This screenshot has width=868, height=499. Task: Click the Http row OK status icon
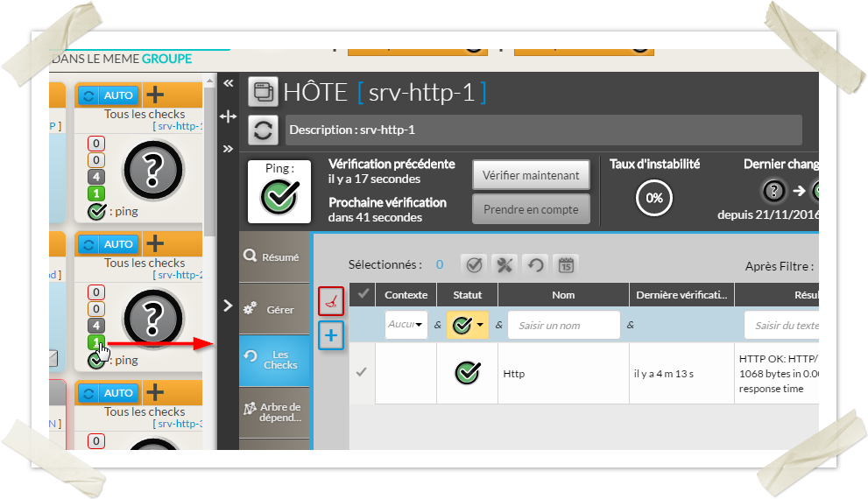[x=468, y=373]
